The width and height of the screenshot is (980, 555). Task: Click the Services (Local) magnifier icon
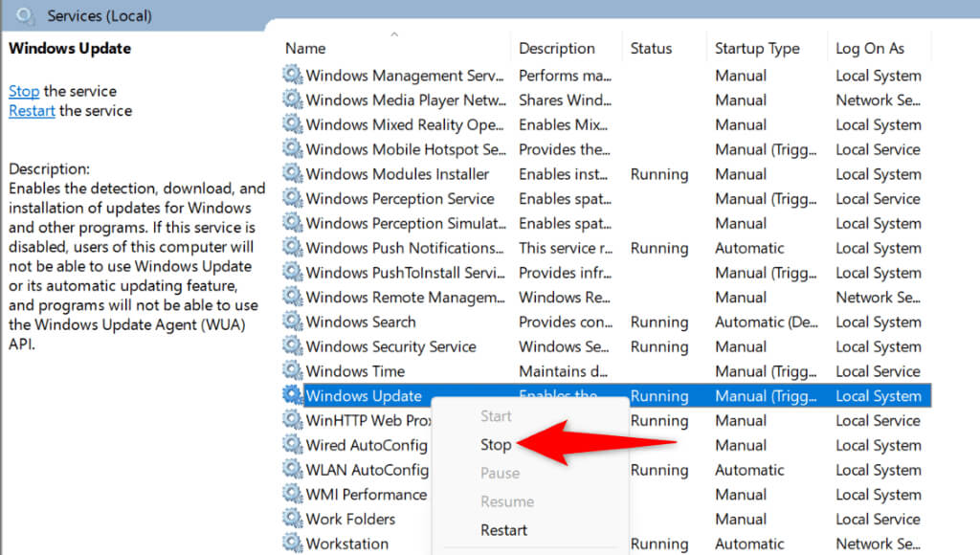click(26, 15)
